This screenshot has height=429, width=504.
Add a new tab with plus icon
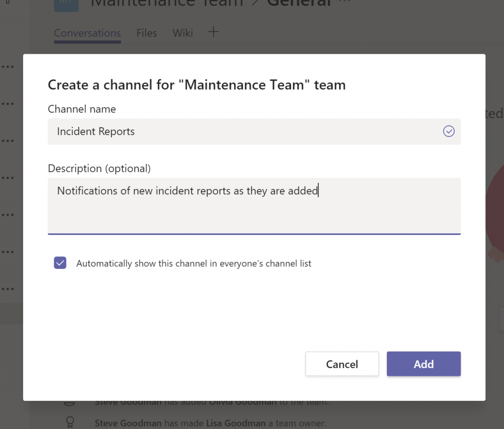[213, 32]
